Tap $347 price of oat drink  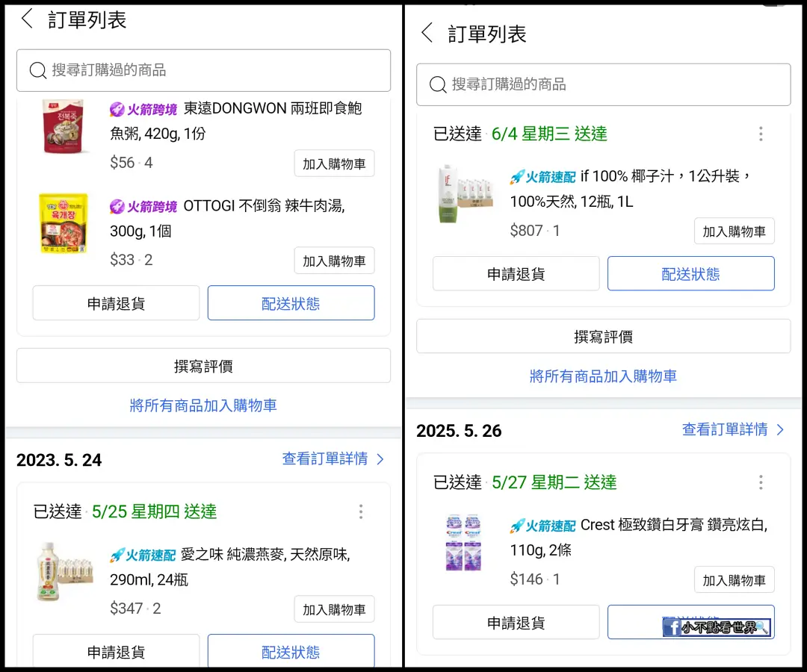(126, 609)
